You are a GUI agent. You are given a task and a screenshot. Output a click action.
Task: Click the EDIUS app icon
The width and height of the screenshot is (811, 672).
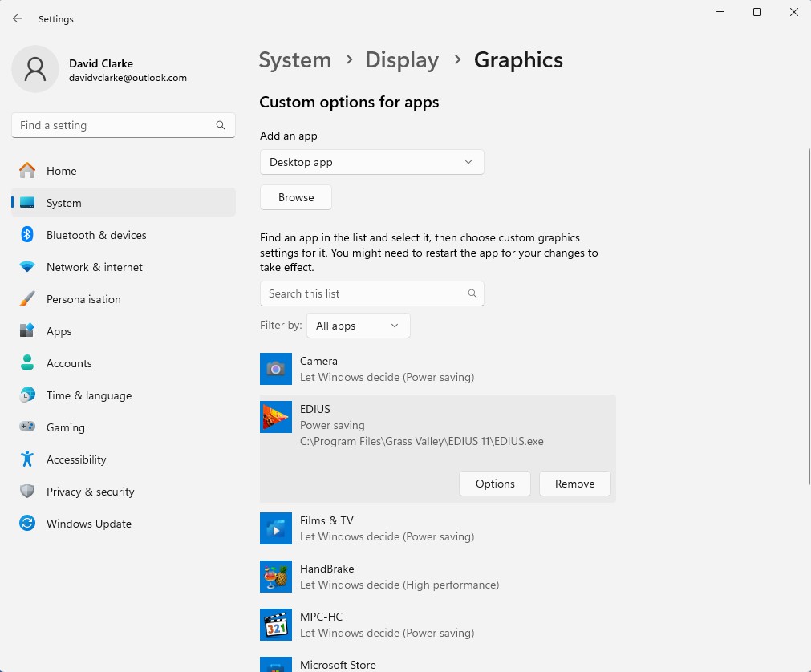[276, 417]
